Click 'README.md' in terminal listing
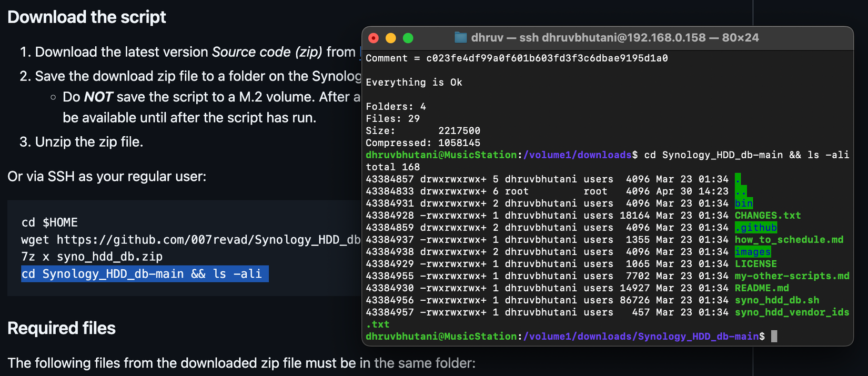868x376 pixels. (762, 288)
